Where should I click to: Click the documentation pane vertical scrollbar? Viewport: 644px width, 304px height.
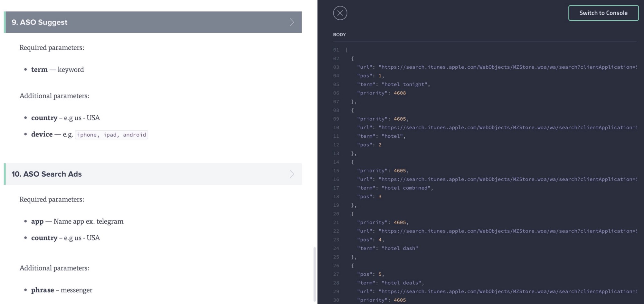click(x=315, y=274)
